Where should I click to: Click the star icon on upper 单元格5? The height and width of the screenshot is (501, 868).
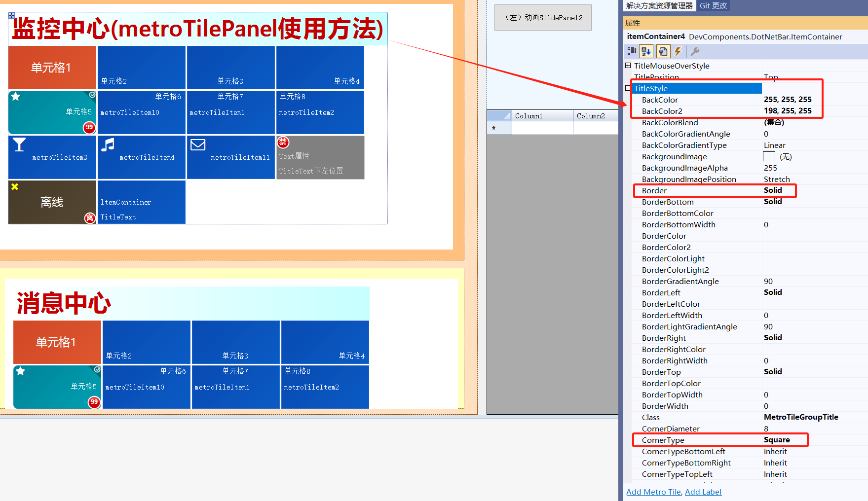coord(16,97)
